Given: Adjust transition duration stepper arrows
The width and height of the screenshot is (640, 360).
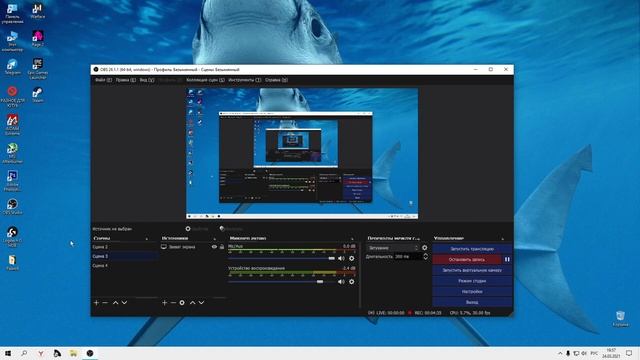Looking at the screenshot, I should point(425,256).
